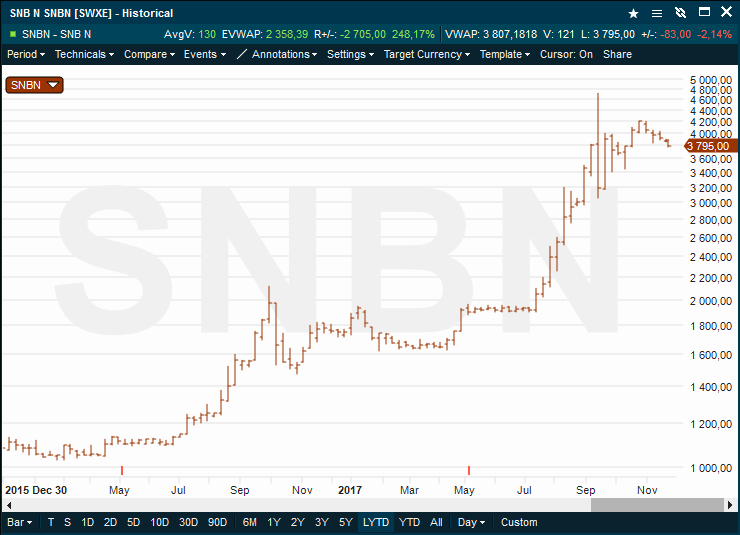Select the 90D range
This screenshot has width=740, height=535.
218,522
